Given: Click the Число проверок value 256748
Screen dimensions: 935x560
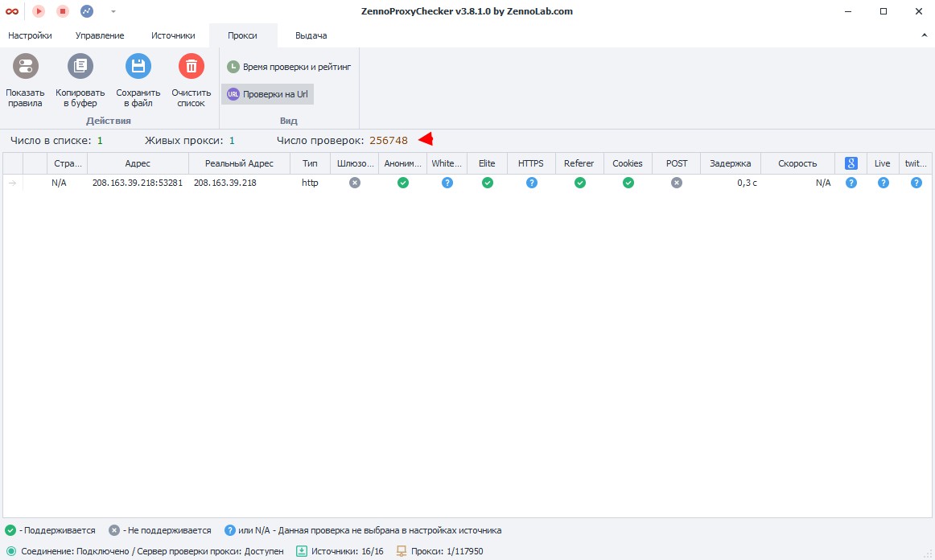Looking at the screenshot, I should click(389, 141).
